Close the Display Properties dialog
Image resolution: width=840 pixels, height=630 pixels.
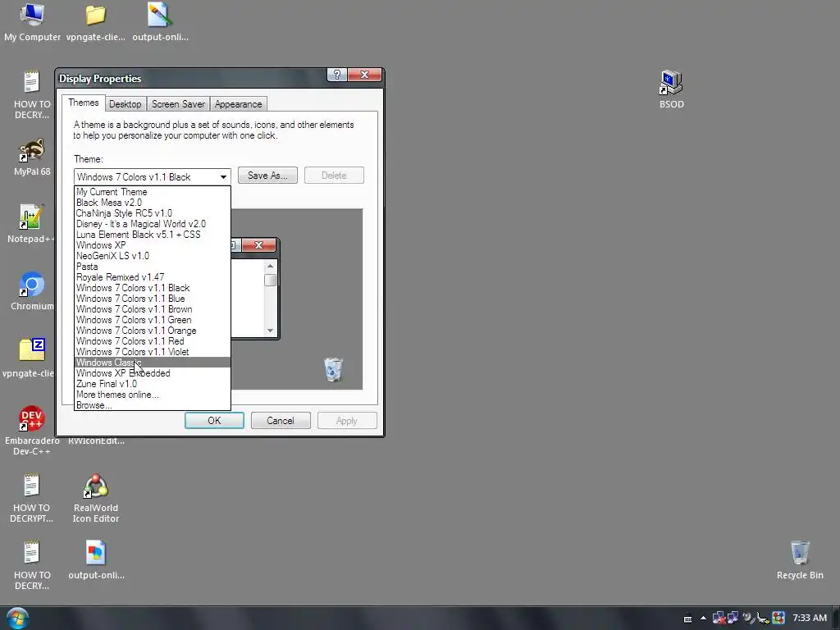point(364,75)
